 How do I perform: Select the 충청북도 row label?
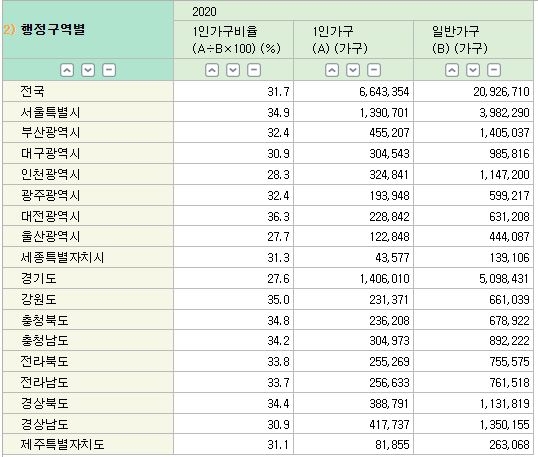point(44,320)
